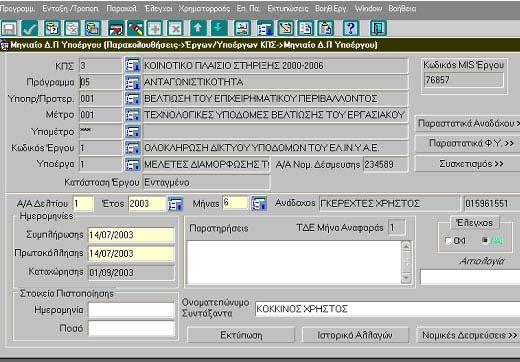Click the Execute Query toolbar icon
The image size is (520, 362).
92,28
